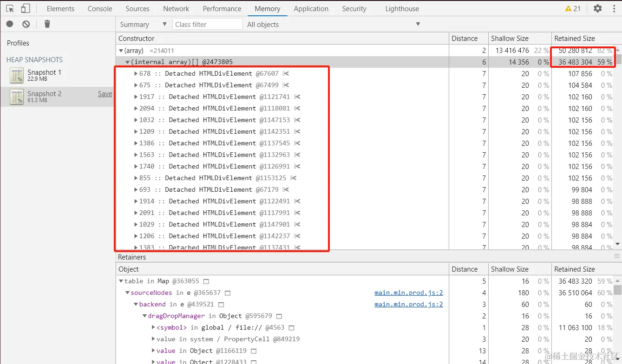Switch to the Elements tab

pyautogui.click(x=60, y=8)
